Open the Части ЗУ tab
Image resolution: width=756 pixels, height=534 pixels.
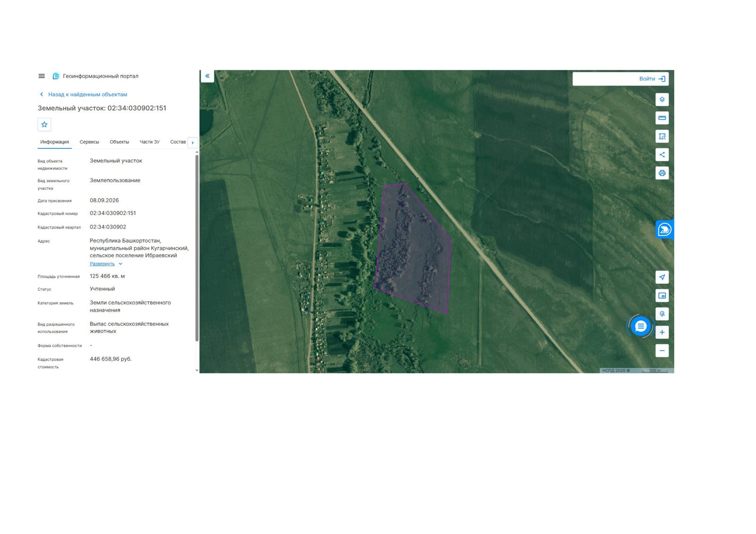click(150, 142)
